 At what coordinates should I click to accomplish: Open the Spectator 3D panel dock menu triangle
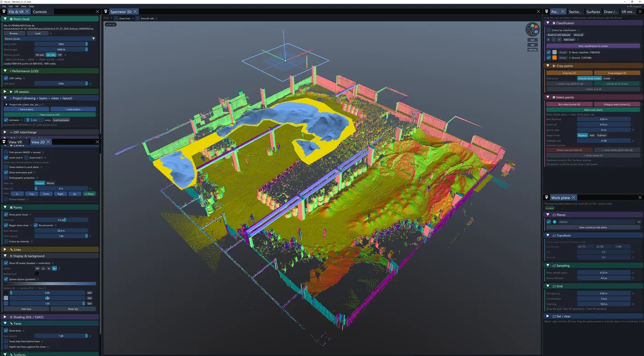[x=106, y=12]
